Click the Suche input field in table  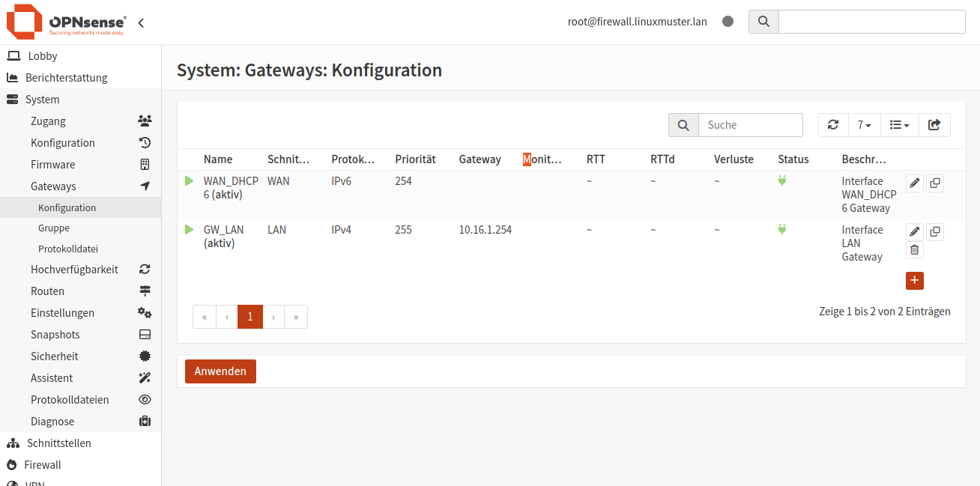750,125
